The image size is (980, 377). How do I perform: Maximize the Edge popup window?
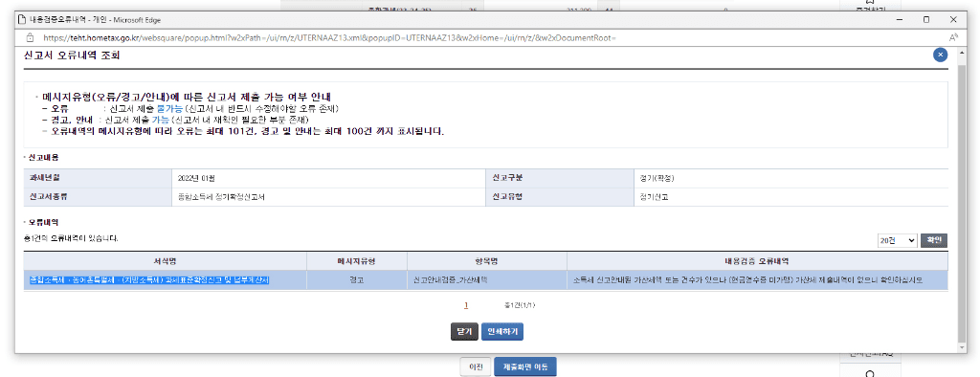point(925,19)
